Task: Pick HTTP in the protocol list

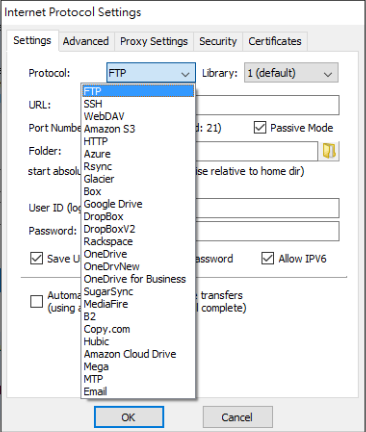Action: (x=138, y=141)
